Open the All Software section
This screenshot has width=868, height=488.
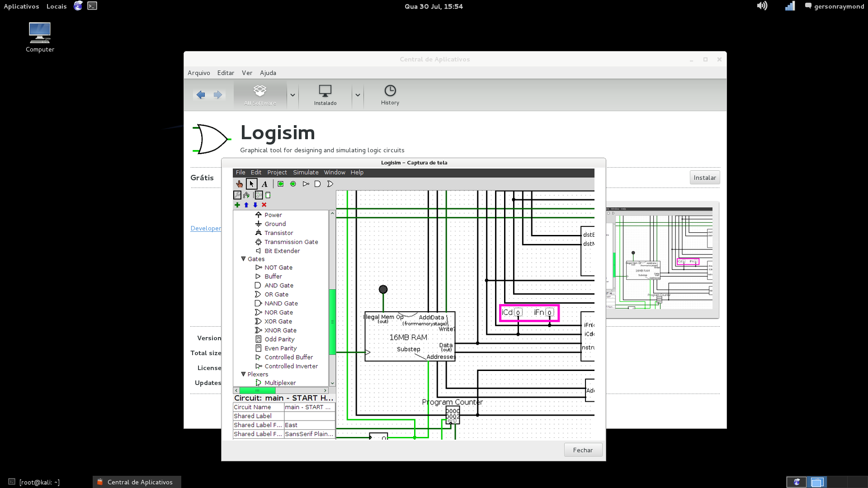pos(260,95)
